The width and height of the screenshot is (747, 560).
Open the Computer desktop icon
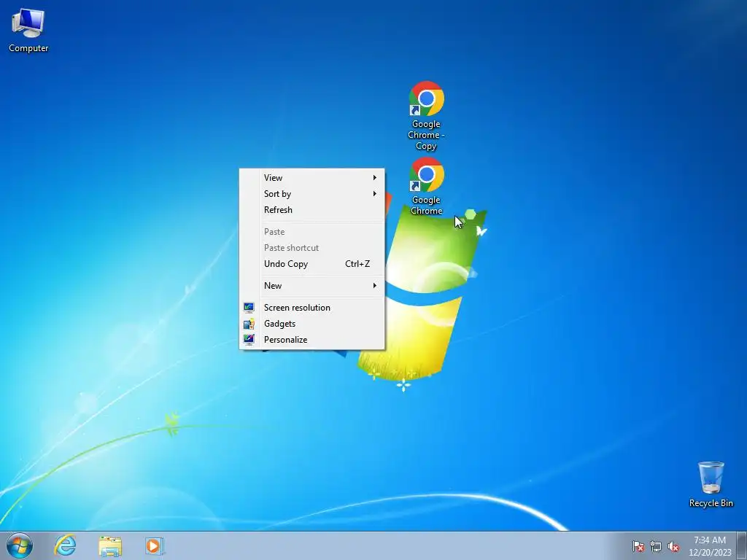point(28,30)
